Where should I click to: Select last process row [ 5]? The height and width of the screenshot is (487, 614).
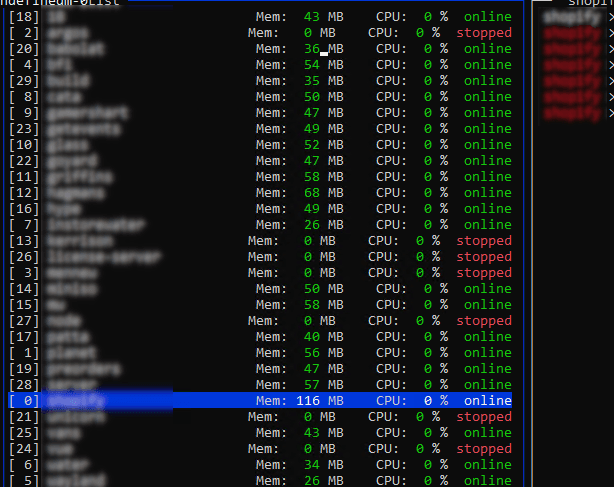[x=260, y=480]
